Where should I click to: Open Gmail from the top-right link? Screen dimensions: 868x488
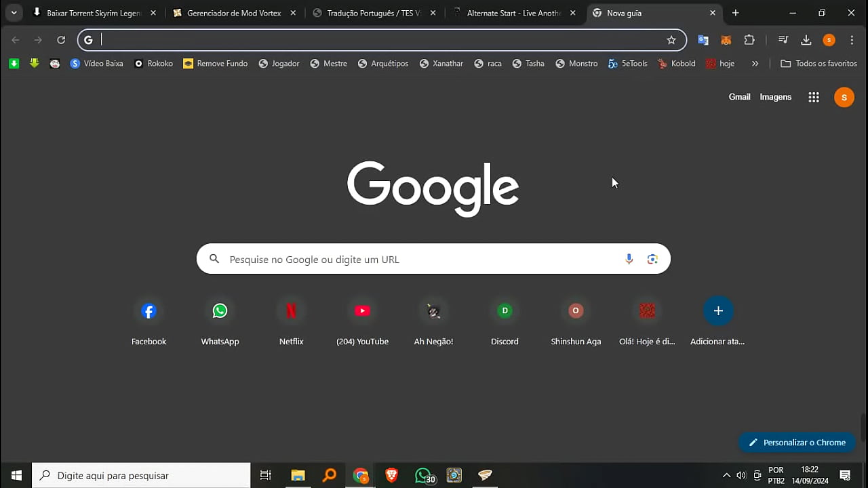739,97
